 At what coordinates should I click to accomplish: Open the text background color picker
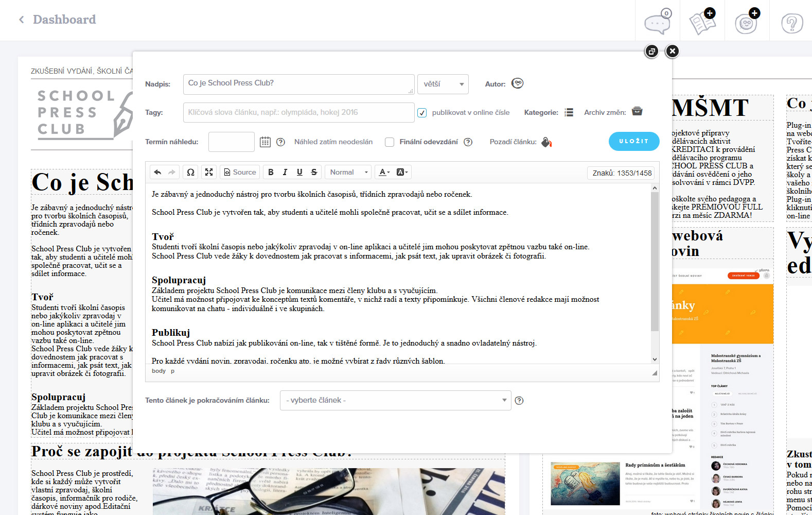[x=402, y=172]
